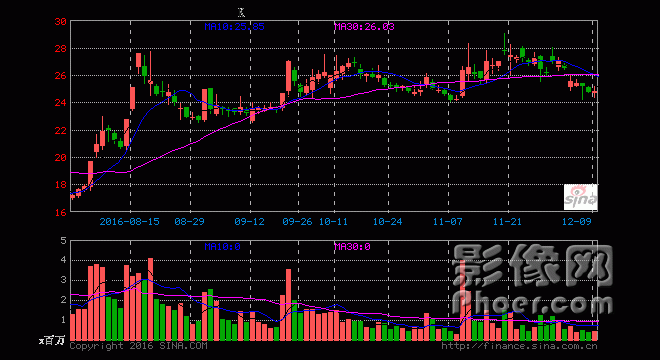
Task: Click the MA30:26.03 price legend label
Action: tap(365, 27)
